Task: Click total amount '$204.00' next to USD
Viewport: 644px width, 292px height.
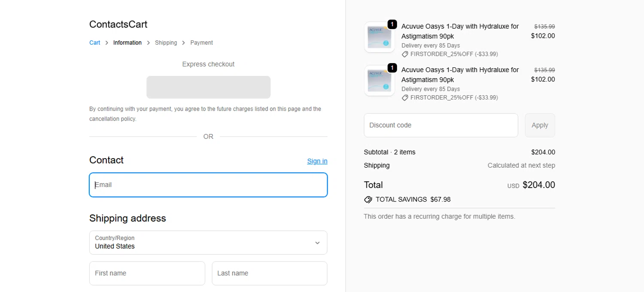Action: pyautogui.click(x=539, y=185)
